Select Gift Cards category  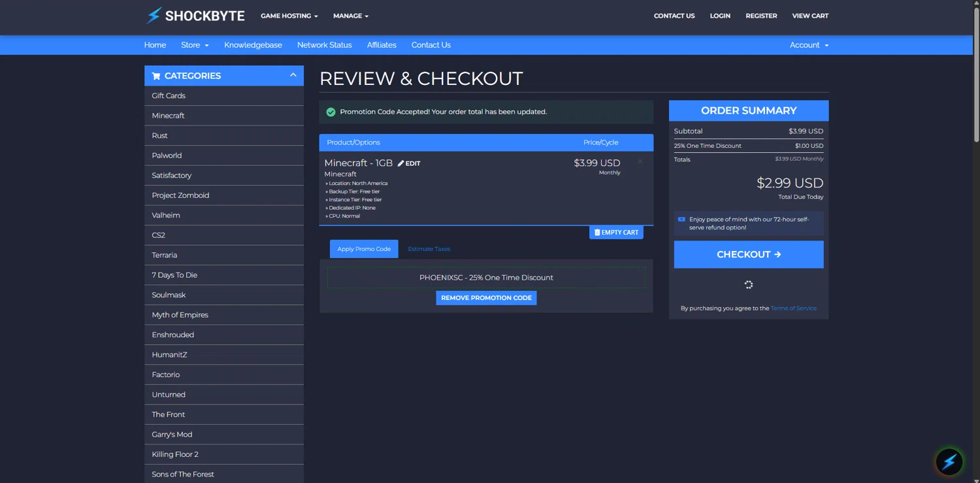coord(224,95)
